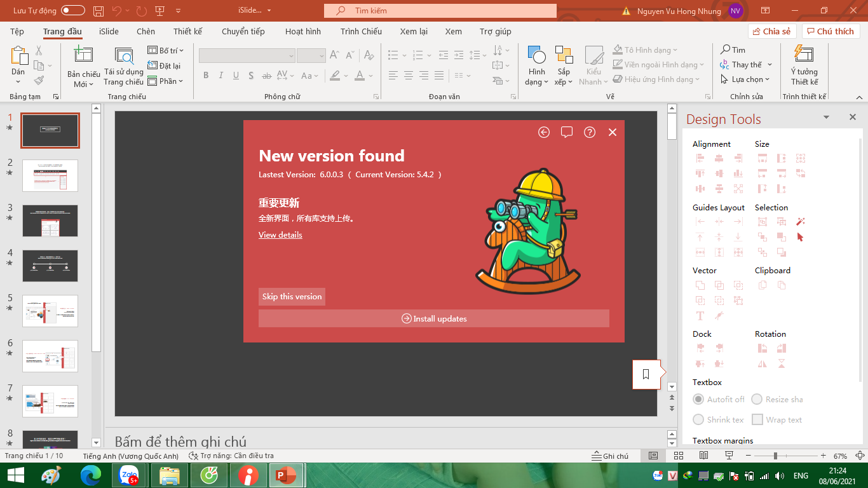Open the Chèn (Insert) tab
Viewport: 868px width, 488px height.
point(146,31)
